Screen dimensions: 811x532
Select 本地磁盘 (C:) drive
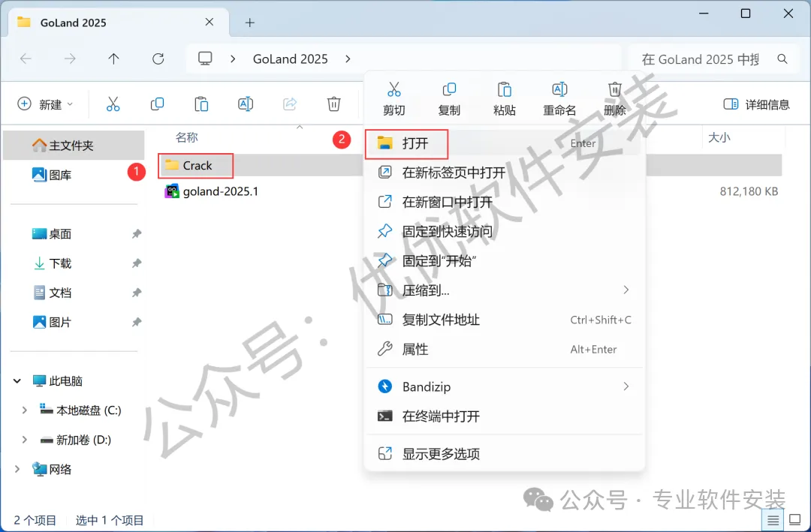tap(80, 410)
